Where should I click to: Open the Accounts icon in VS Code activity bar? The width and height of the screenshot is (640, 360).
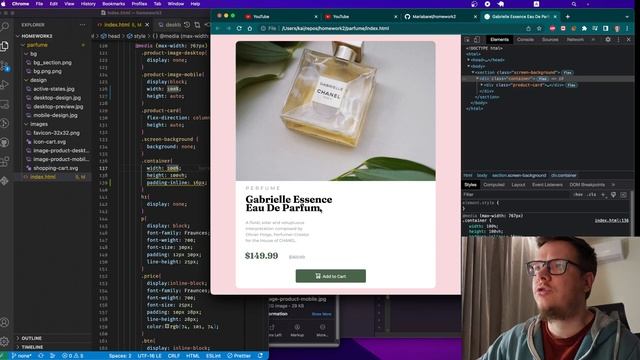tap(5, 322)
